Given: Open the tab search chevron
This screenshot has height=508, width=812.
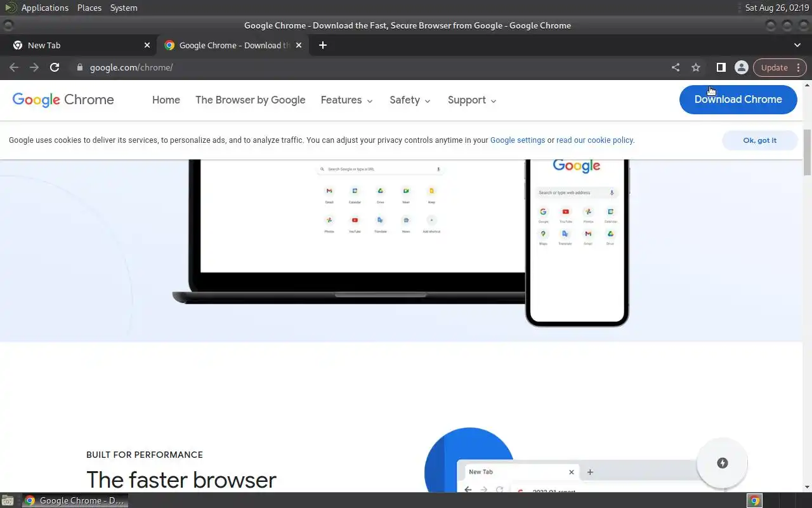Looking at the screenshot, I should click(x=797, y=45).
